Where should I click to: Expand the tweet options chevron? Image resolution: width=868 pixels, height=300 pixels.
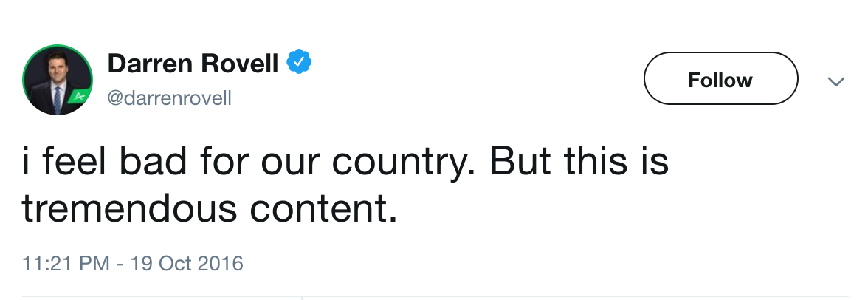[x=836, y=81]
